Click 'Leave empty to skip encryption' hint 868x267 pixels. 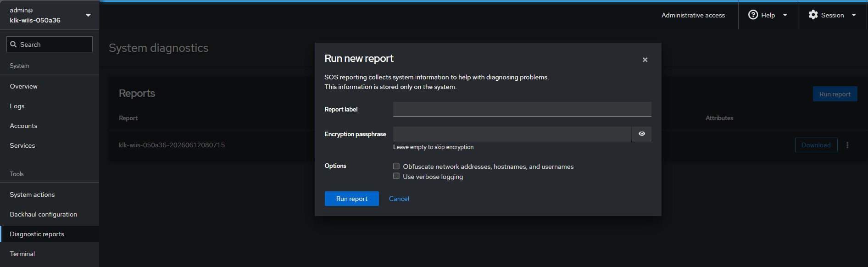point(433,147)
